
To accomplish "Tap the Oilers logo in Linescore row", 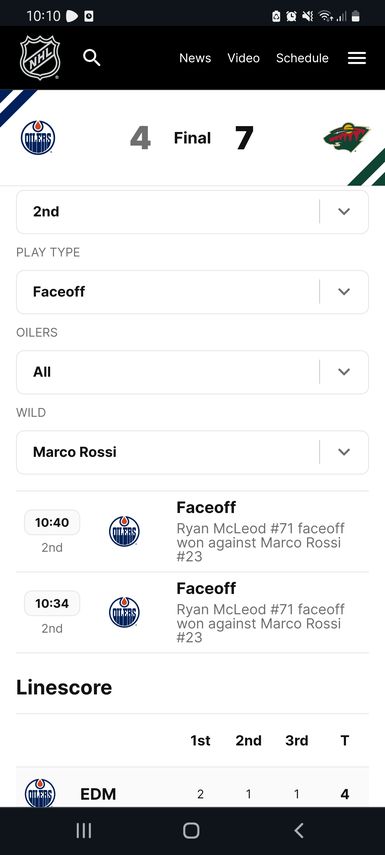I will 40,793.
